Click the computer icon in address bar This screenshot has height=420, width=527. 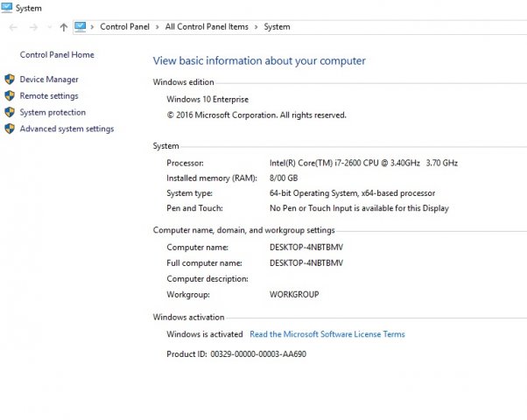[x=81, y=27]
